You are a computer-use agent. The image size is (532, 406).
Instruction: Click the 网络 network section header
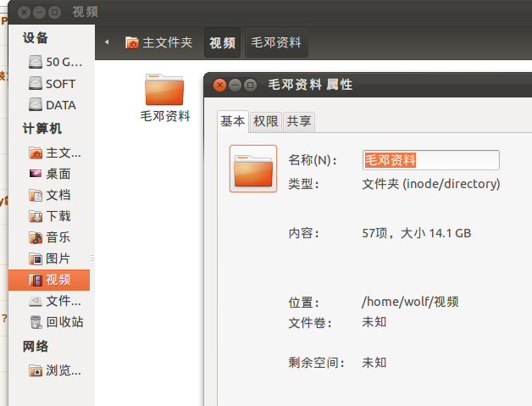36,347
